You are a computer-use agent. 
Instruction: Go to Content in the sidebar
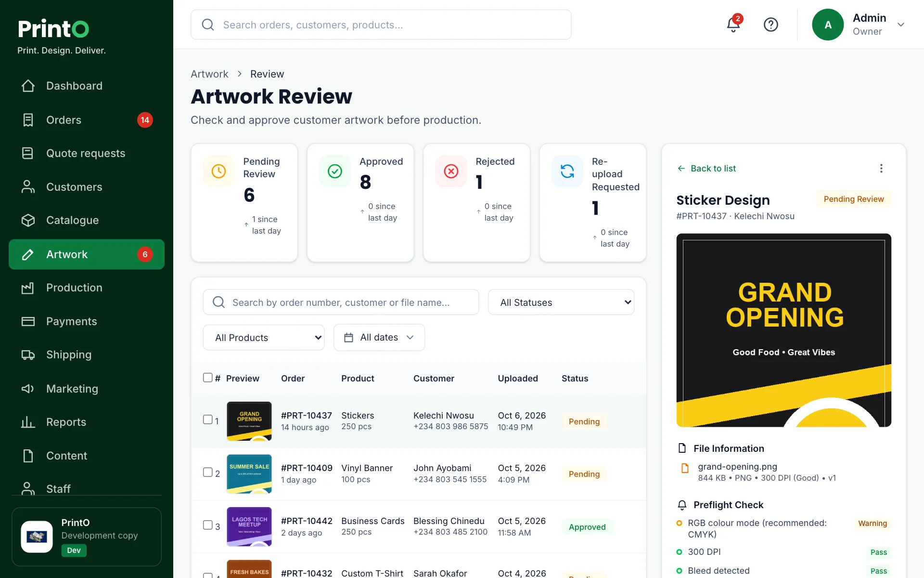pos(87,456)
